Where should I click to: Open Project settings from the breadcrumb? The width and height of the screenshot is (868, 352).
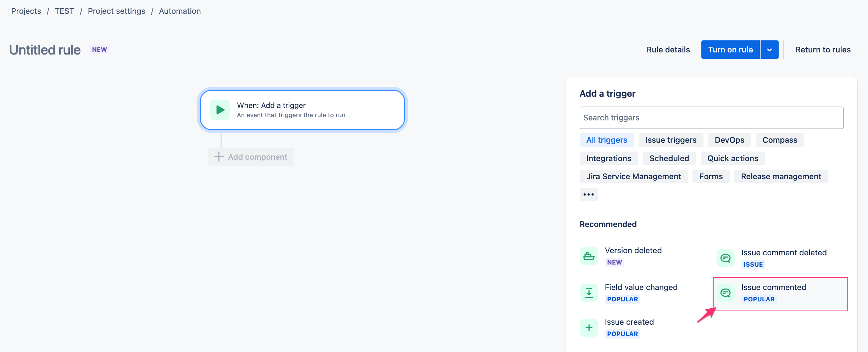click(x=116, y=11)
